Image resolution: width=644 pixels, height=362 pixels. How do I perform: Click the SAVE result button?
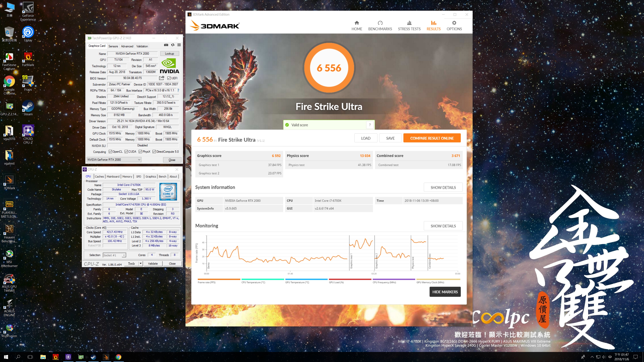point(390,138)
